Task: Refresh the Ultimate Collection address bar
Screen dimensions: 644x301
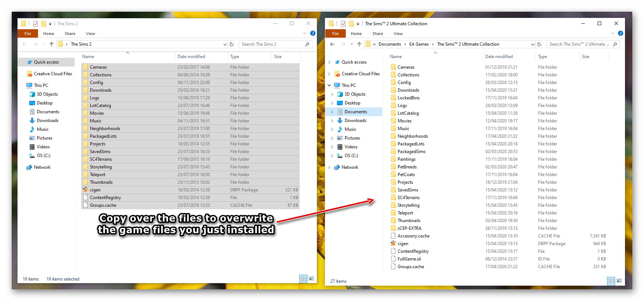Action: 539,44
